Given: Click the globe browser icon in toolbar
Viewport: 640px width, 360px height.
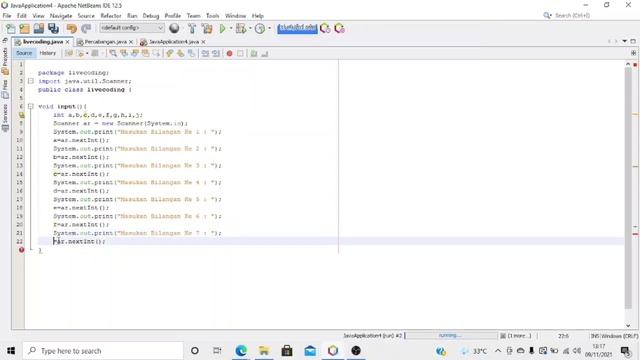Looking at the screenshot, I should click(174, 28).
